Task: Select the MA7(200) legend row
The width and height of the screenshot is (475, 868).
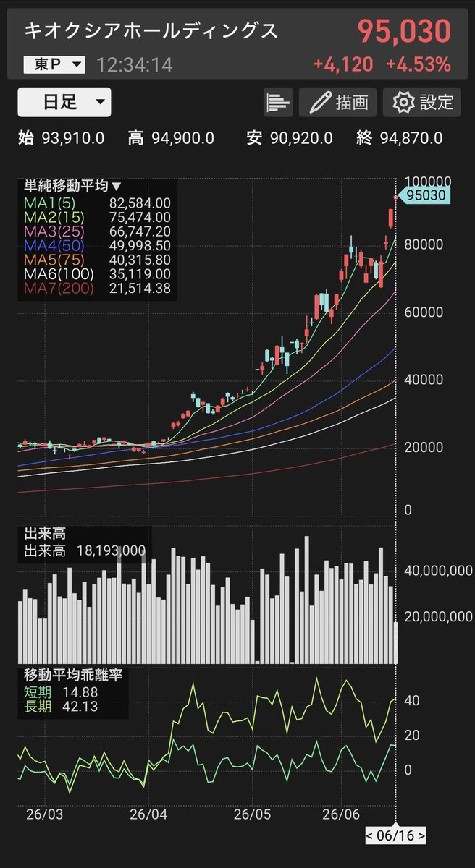Action: tap(97, 289)
